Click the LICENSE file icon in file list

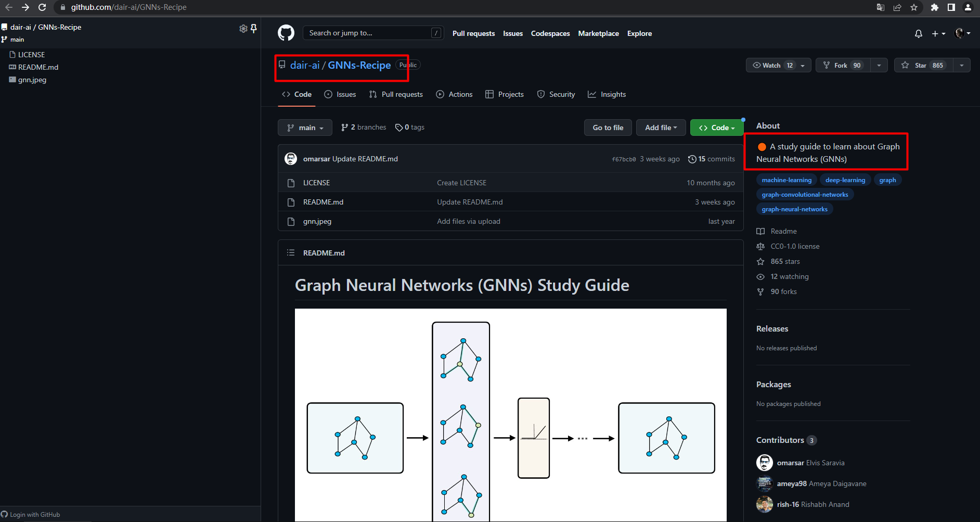[x=291, y=183]
